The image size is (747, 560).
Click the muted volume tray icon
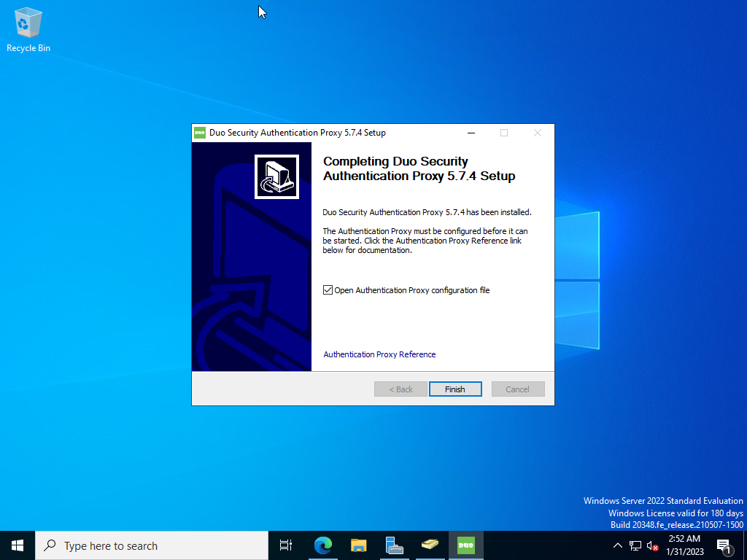pyautogui.click(x=652, y=545)
